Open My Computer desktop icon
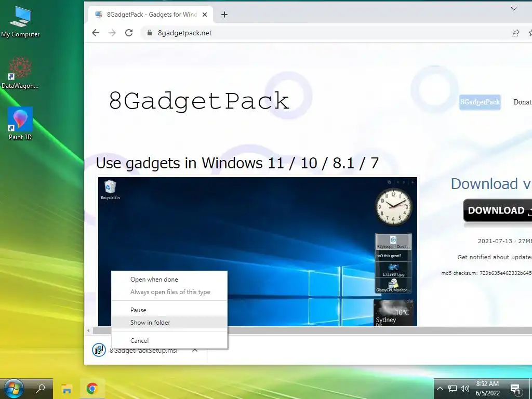 [x=20, y=22]
